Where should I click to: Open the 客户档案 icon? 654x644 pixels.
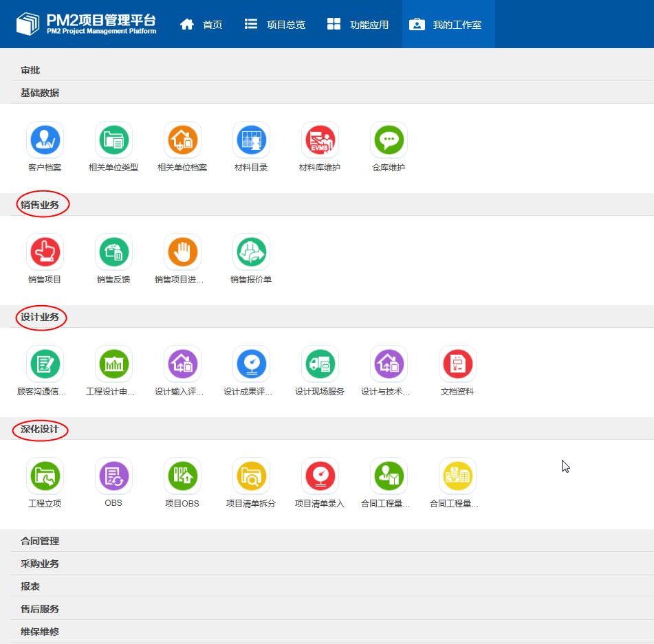coord(45,140)
